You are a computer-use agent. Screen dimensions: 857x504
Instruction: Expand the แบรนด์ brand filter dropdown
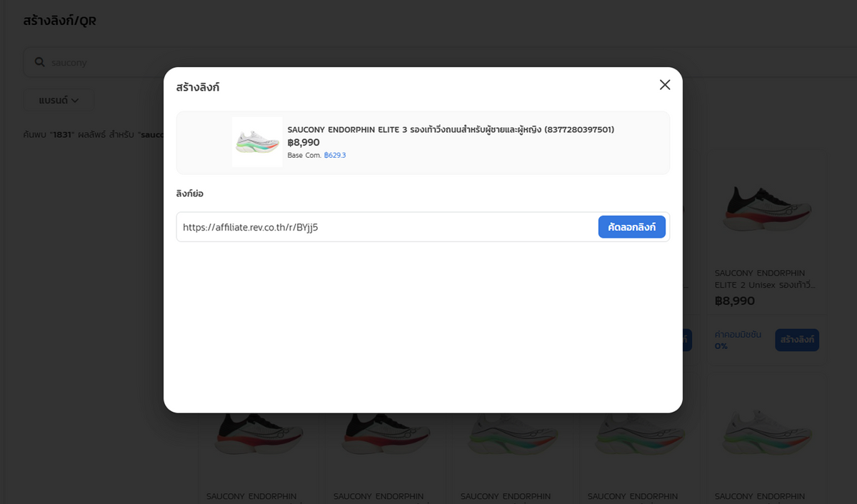coord(59,101)
